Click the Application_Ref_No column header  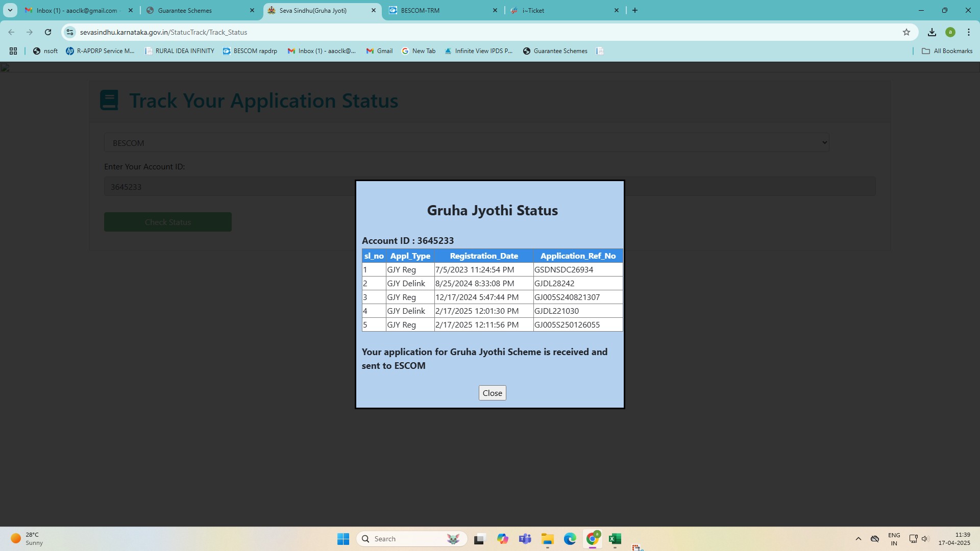coord(578,256)
